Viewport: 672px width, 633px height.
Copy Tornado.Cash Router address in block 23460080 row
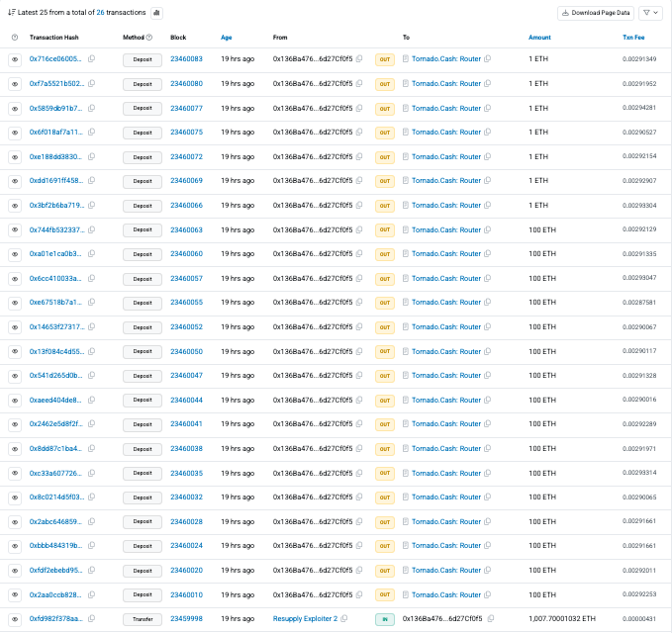(487, 83)
